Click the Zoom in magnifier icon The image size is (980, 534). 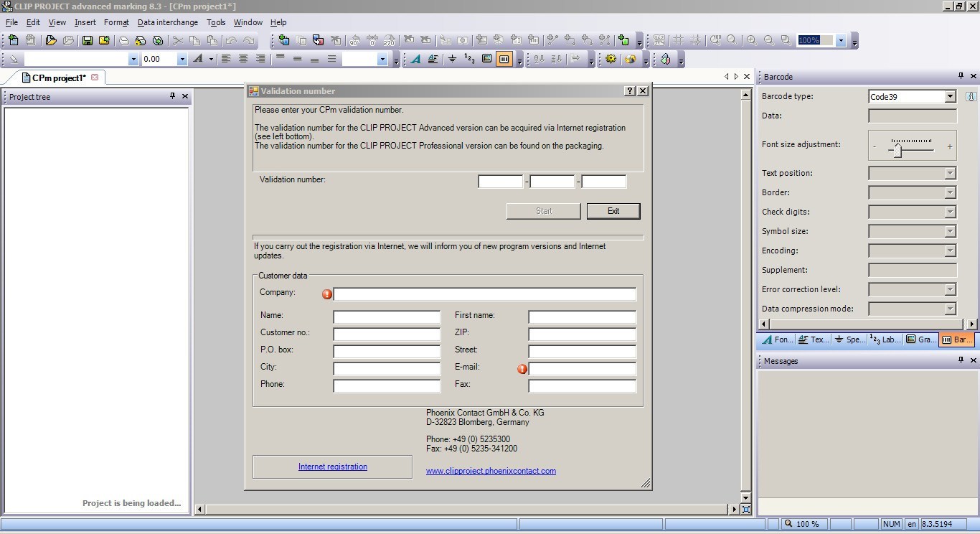pyautogui.click(x=751, y=41)
